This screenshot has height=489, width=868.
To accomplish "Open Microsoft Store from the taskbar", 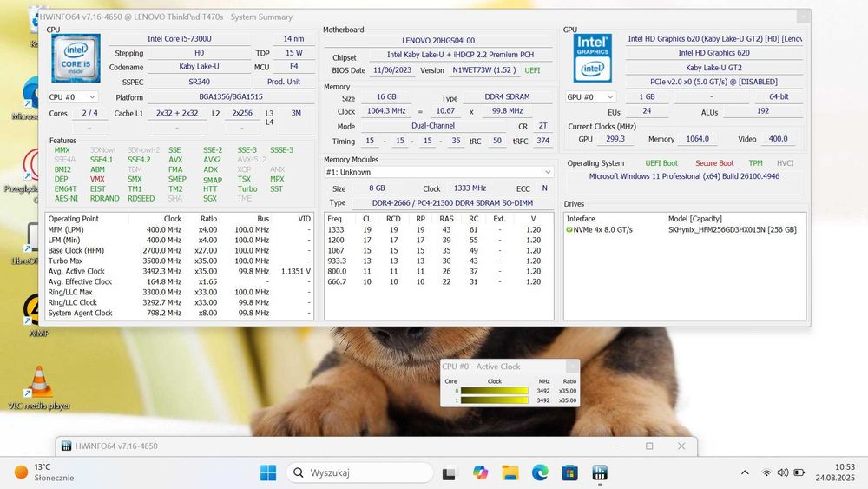I will [x=569, y=473].
